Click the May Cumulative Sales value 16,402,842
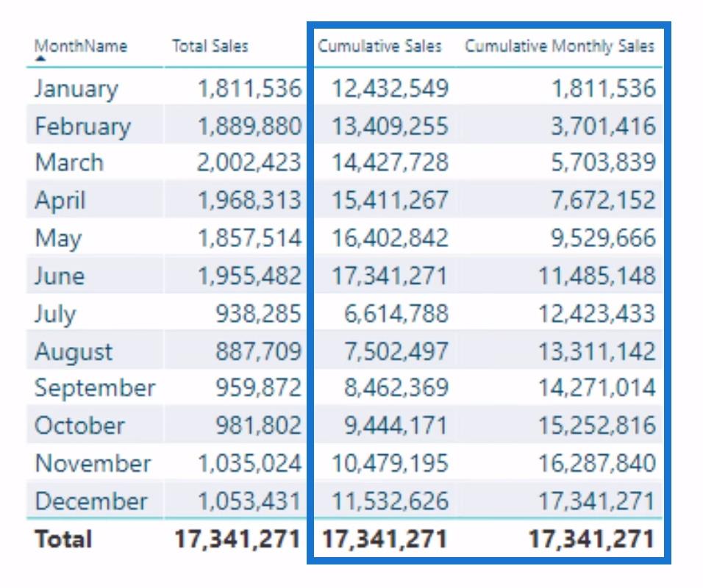703x588 pixels. point(390,238)
